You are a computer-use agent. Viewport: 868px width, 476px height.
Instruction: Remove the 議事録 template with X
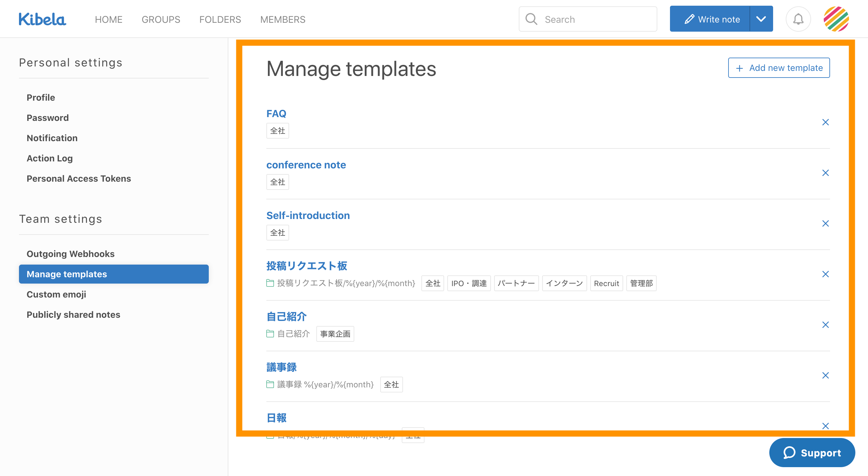825,375
